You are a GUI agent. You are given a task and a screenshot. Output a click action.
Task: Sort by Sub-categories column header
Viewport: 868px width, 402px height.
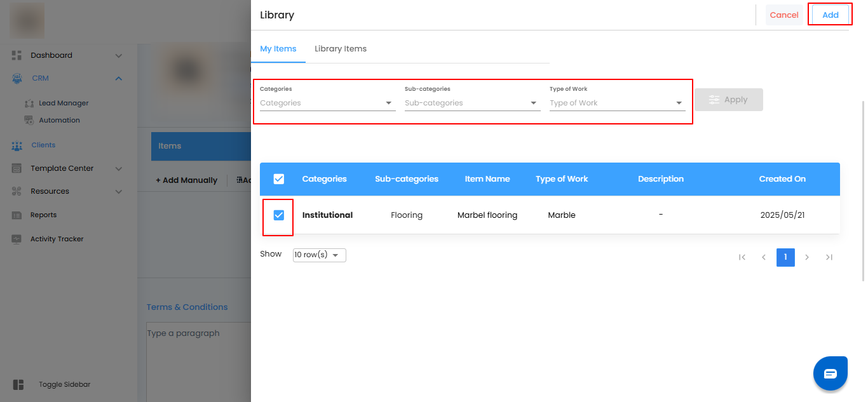[407, 179]
